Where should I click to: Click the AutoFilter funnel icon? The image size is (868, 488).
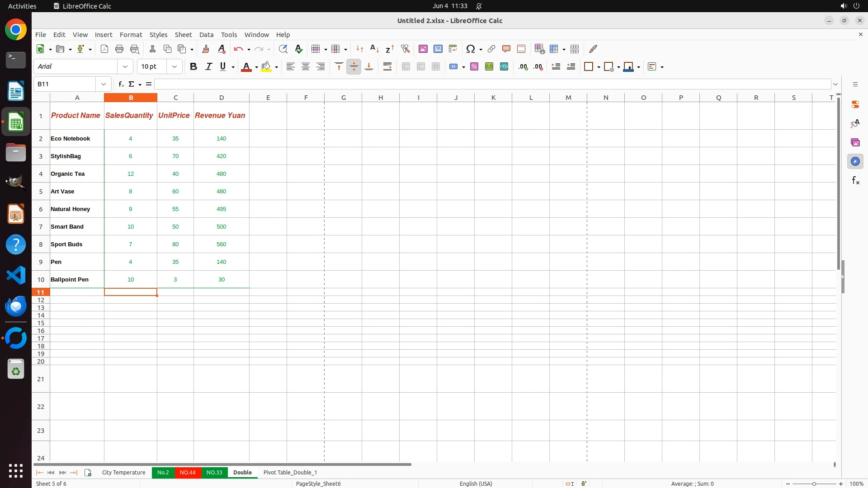coord(405,49)
